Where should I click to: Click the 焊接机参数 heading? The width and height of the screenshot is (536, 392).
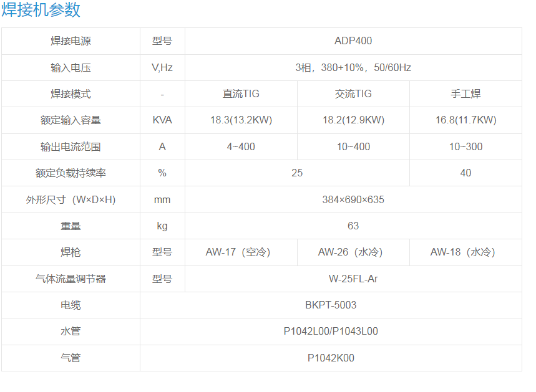tap(41, 11)
